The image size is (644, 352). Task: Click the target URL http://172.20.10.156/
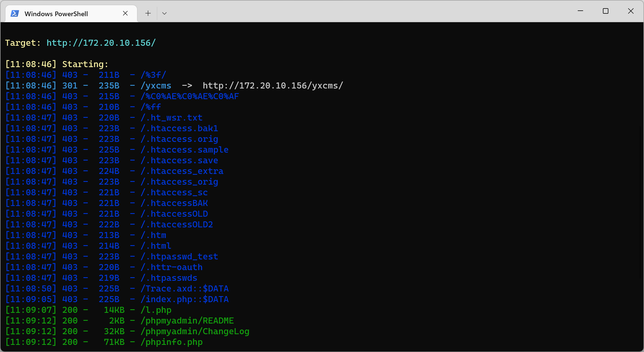coord(101,43)
